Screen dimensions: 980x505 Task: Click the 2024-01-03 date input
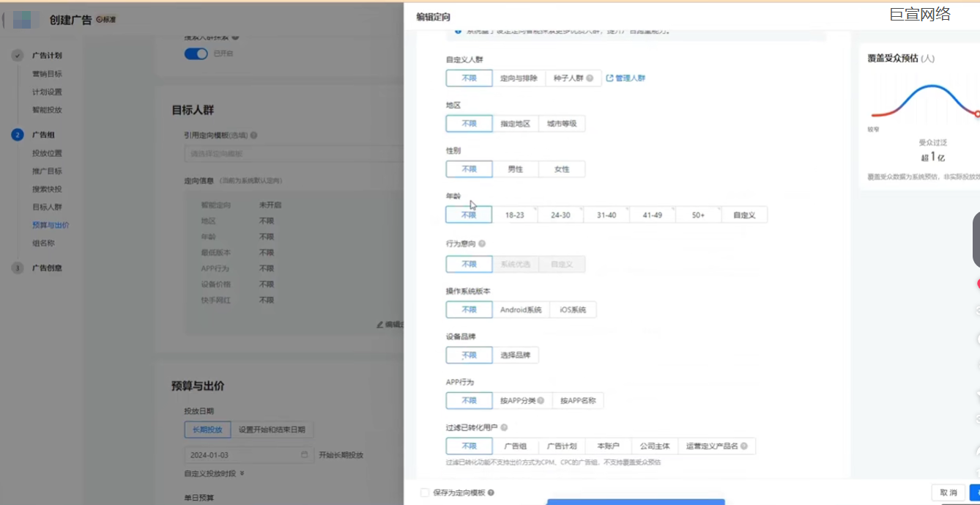click(x=249, y=455)
